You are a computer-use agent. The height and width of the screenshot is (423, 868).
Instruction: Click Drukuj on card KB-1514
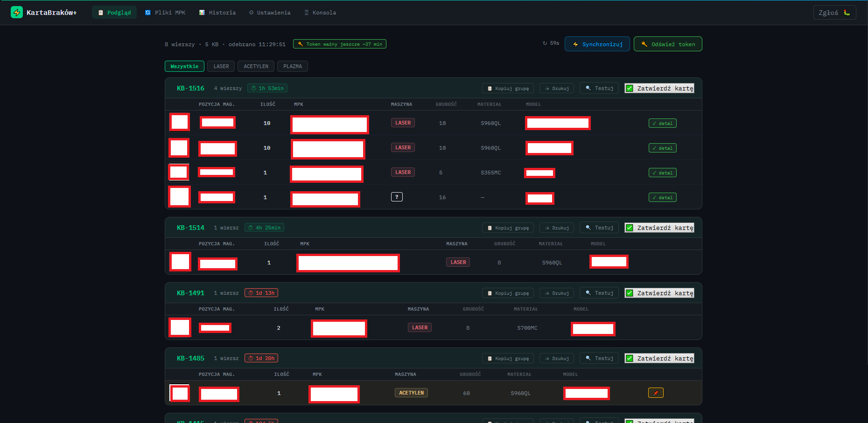coord(557,228)
